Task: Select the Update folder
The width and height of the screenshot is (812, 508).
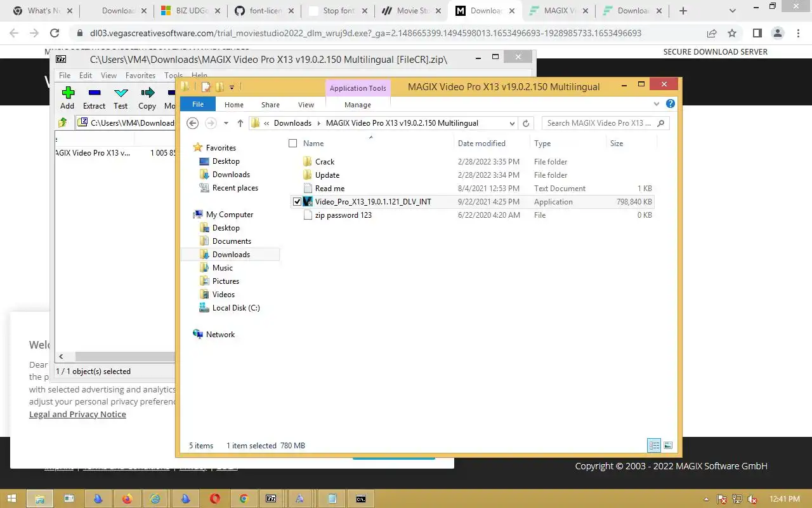Action: coord(327,175)
